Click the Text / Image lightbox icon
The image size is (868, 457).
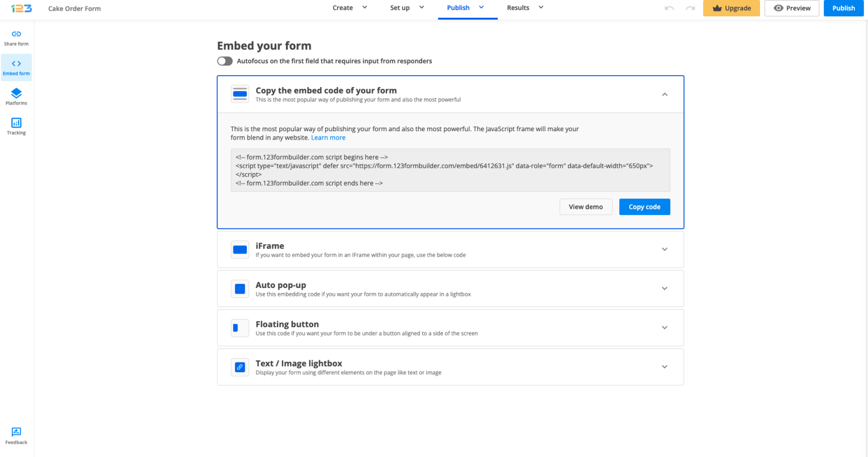tap(240, 367)
